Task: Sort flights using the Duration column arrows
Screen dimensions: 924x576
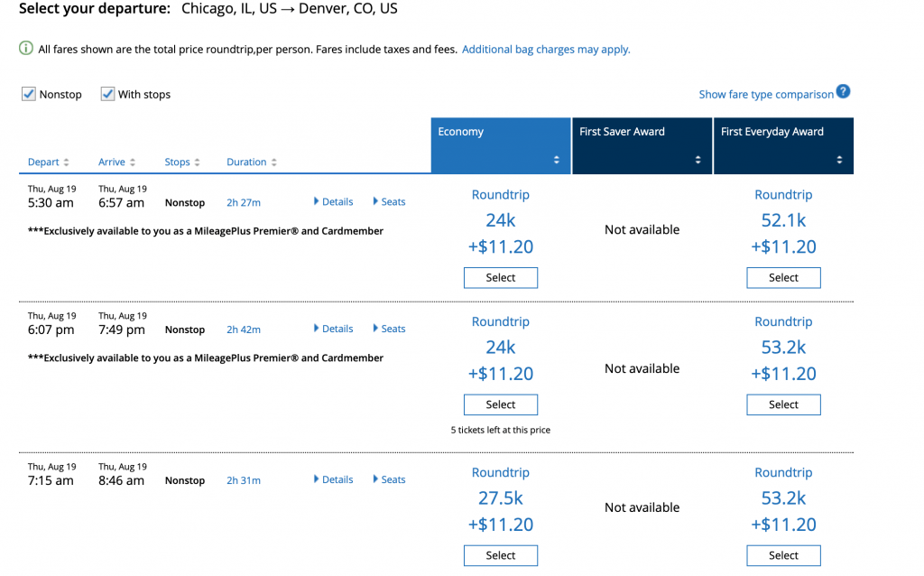Action: pyautogui.click(x=276, y=162)
